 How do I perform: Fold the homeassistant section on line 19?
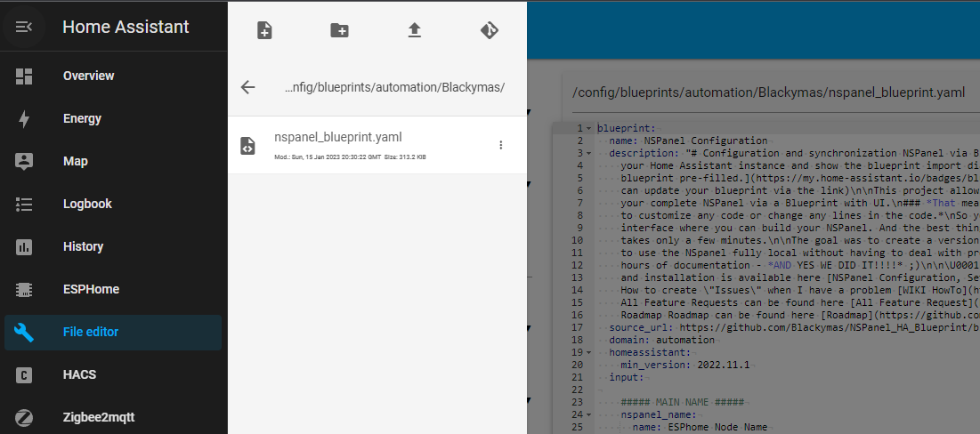click(x=588, y=352)
